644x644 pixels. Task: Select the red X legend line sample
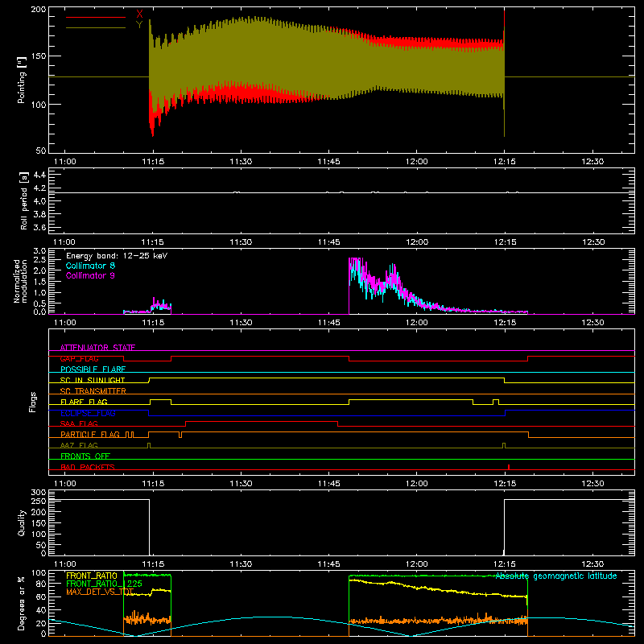(x=96, y=17)
